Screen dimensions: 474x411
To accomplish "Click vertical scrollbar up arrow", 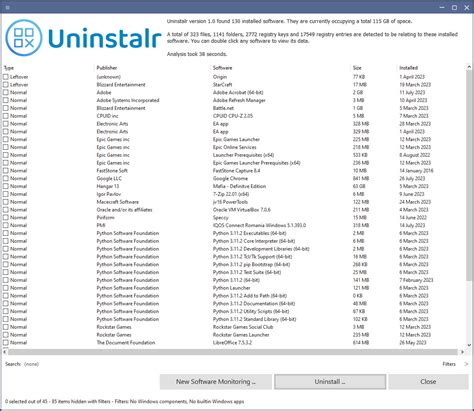I will coord(469,67).
